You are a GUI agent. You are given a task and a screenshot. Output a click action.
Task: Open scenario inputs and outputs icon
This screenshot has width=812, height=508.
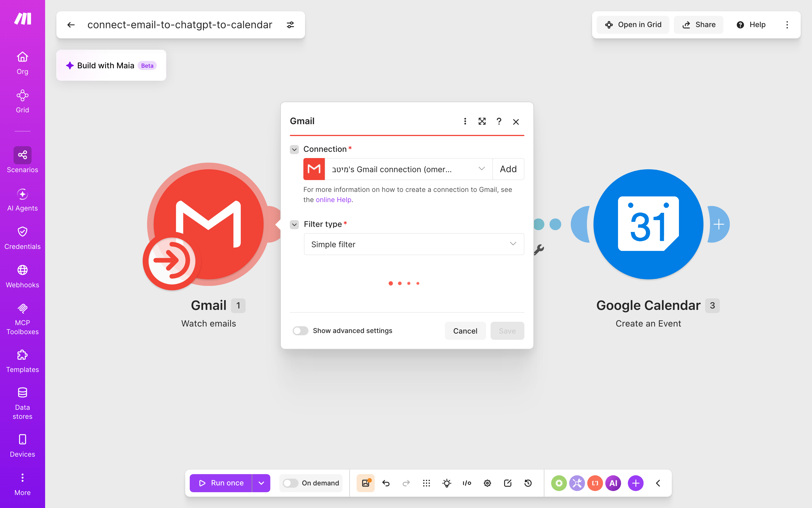(x=467, y=483)
